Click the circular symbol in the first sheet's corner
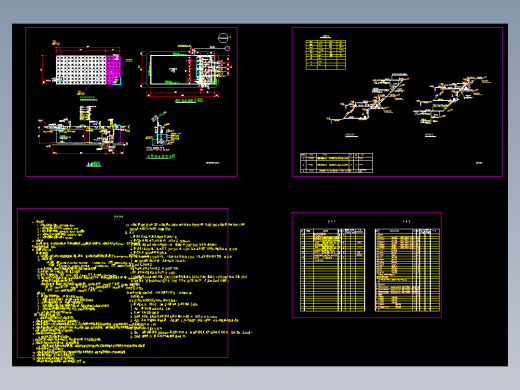This screenshot has height=390, width=520. point(223,38)
